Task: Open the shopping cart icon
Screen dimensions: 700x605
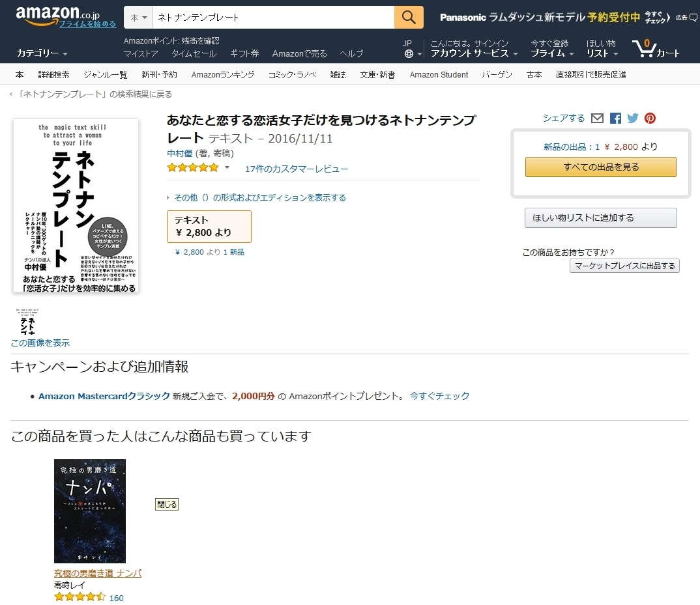Action: [656, 49]
